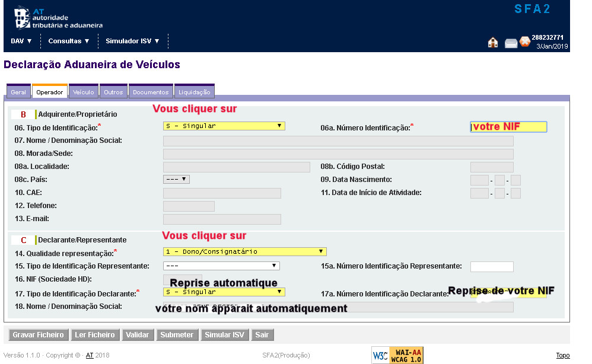The height and width of the screenshot is (364, 592).
Task: Open the Liquidação tab
Action: pyautogui.click(x=195, y=92)
